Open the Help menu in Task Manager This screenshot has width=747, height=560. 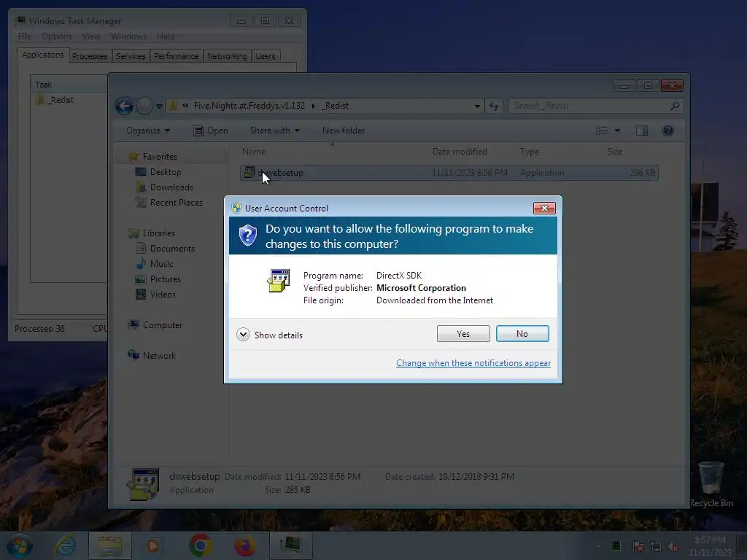point(166,36)
